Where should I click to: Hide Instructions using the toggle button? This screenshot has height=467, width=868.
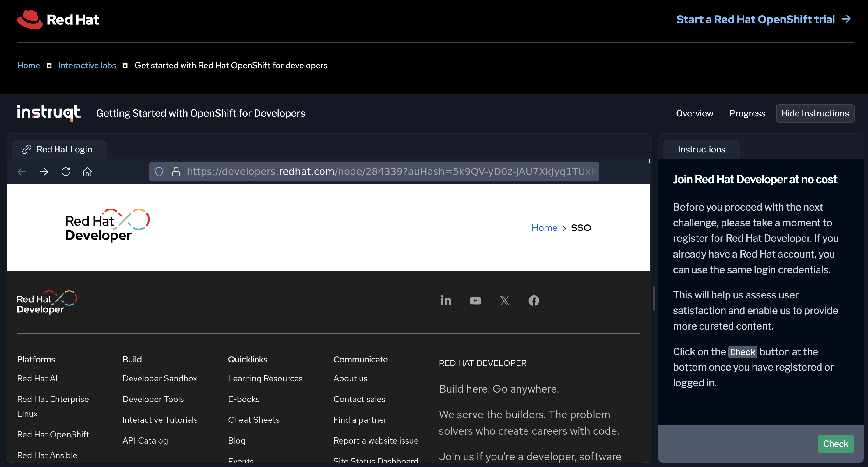click(815, 113)
